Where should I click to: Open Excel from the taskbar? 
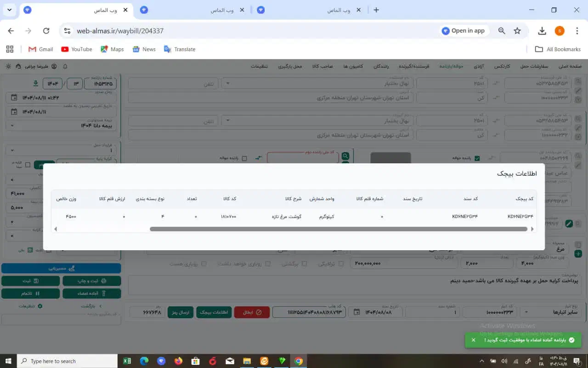(127, 361)
